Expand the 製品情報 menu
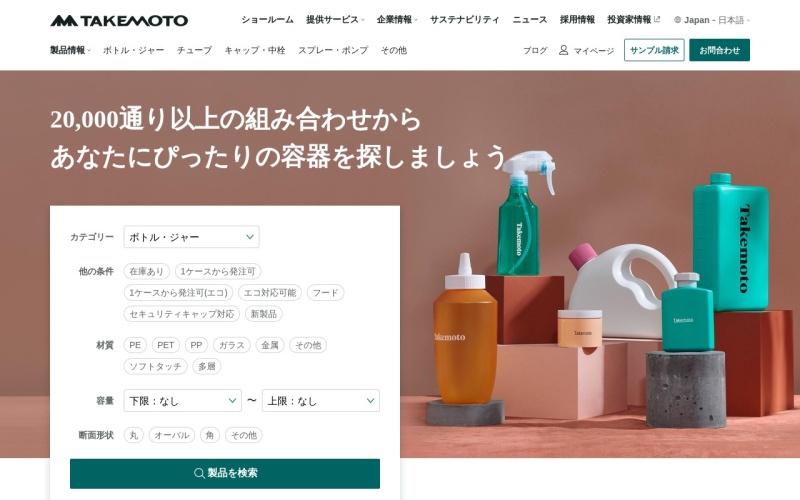 [70, 50]
